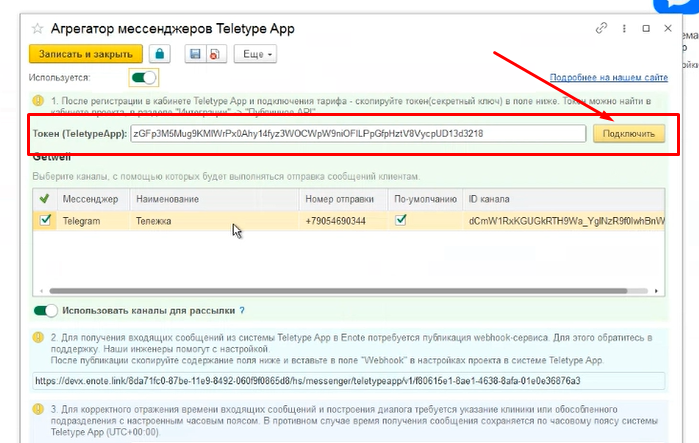Add form to favorites with star icon

pos(38,28)
